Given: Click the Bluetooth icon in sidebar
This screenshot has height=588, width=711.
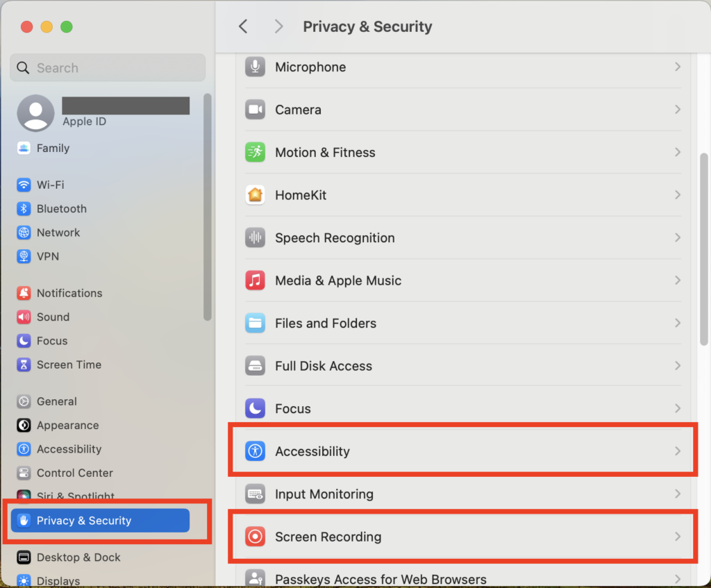Looking at the screenshot, I should point(24,208).
